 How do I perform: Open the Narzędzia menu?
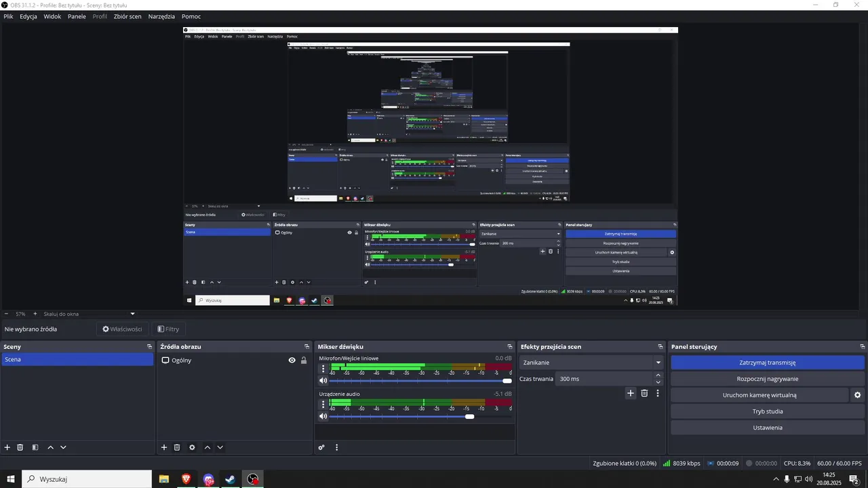tap(161, 16)
